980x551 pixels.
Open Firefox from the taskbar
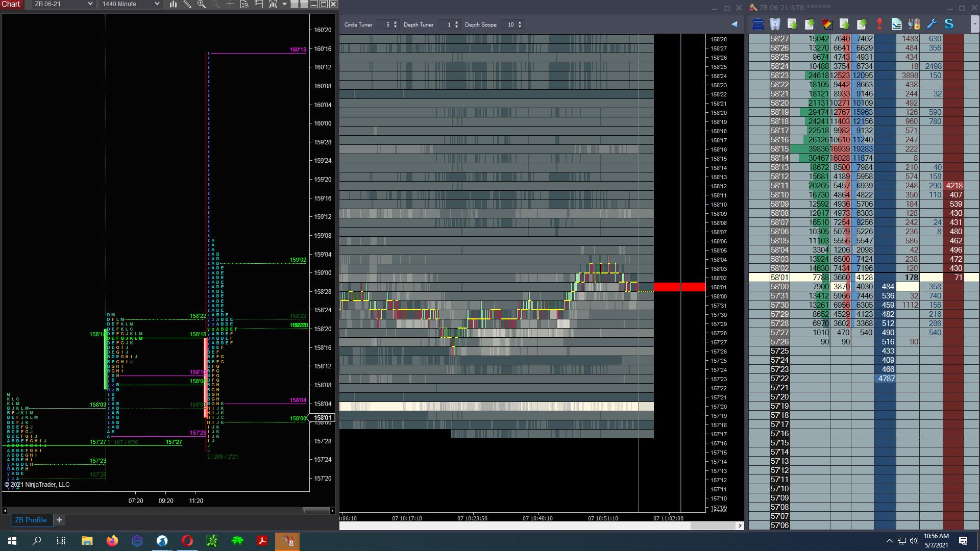[x=112, y=541]
